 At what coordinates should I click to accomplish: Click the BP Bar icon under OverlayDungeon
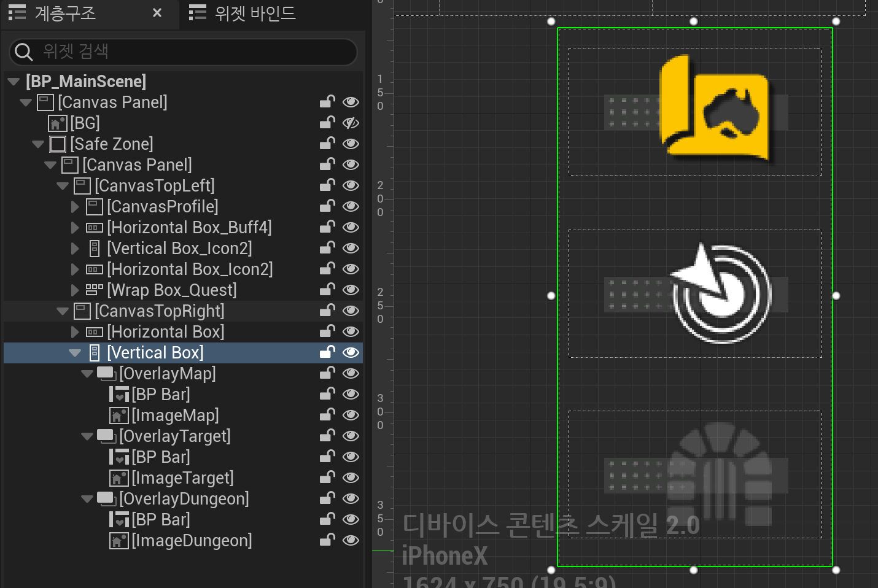pyautogui.click(x=119, y=520)
